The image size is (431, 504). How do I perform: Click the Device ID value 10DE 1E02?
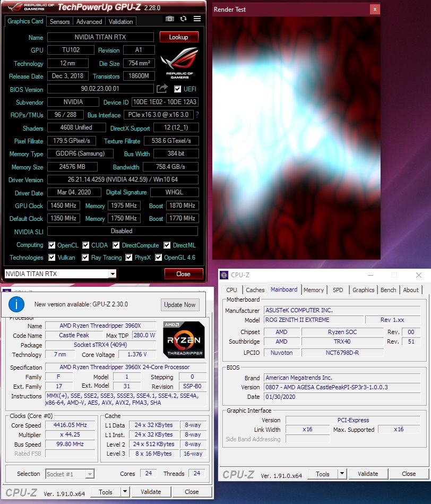tap(165, 102)
